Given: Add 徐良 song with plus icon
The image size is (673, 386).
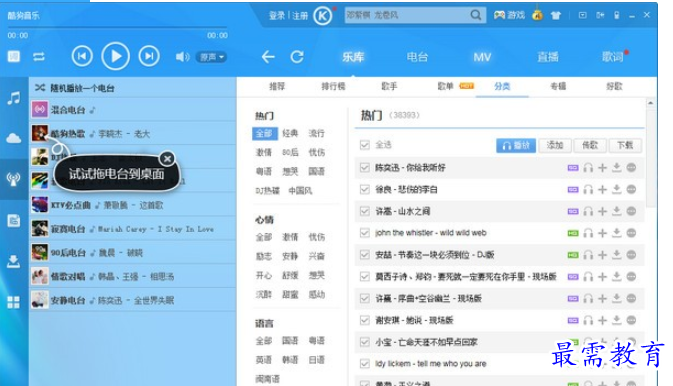Looking at the screenshot, I should tap(603, 189).
